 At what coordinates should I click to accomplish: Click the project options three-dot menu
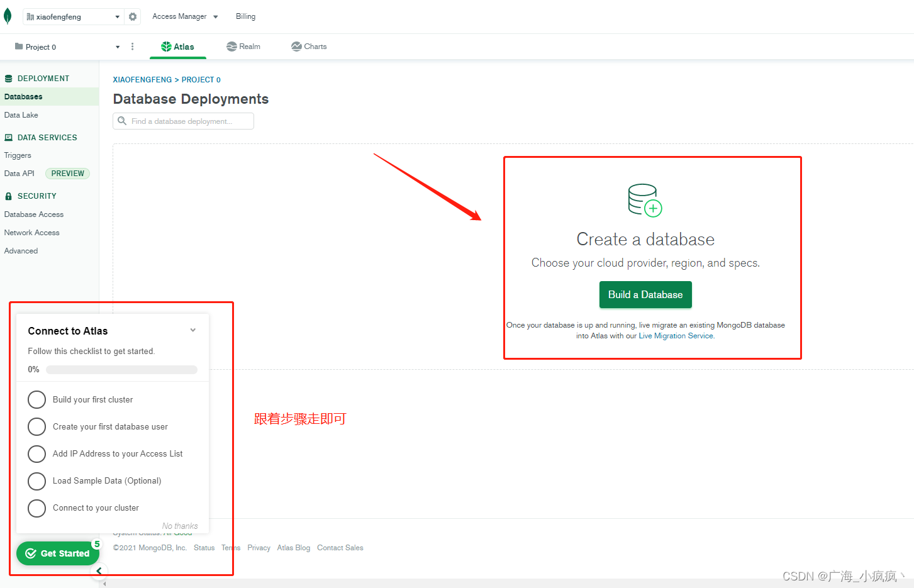(x=132, y=47)
